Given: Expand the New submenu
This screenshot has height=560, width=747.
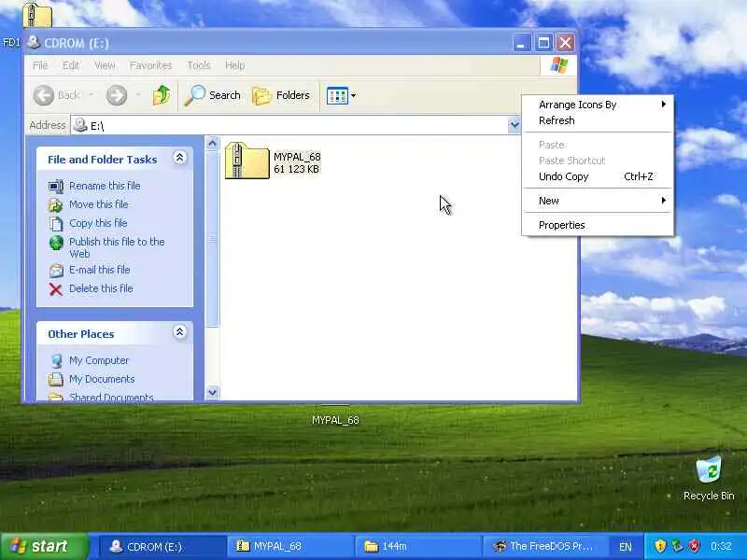Looking at the screenshot, I should tap(598, 201).
